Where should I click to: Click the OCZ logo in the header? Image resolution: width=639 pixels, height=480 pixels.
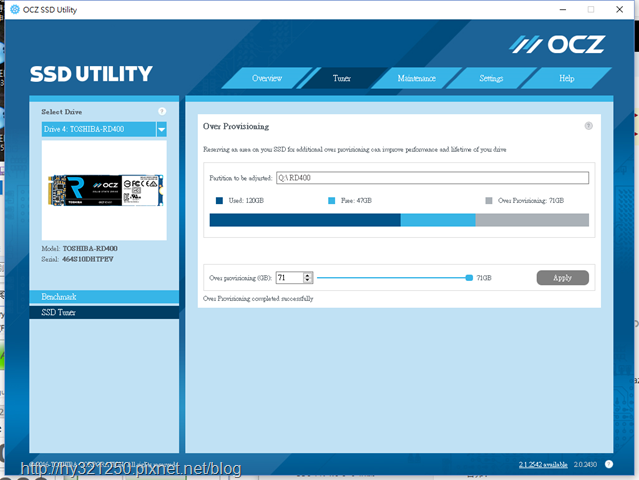click(557, 44)
